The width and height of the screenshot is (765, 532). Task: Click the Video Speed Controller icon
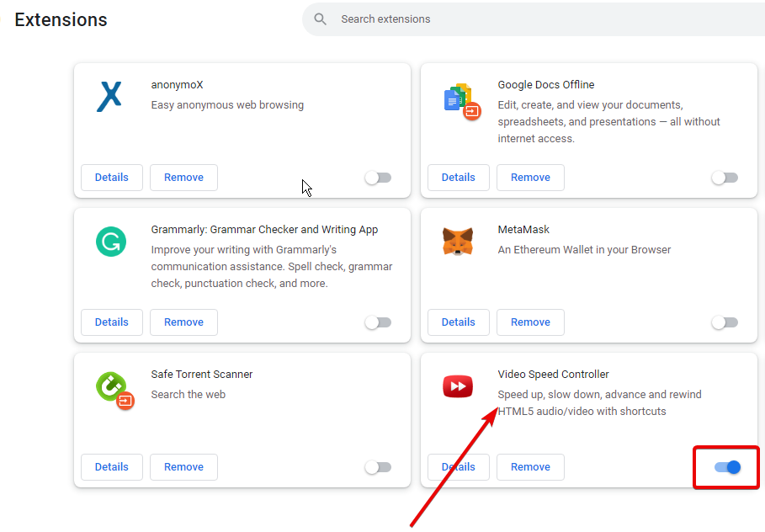[x=458, y=387]
